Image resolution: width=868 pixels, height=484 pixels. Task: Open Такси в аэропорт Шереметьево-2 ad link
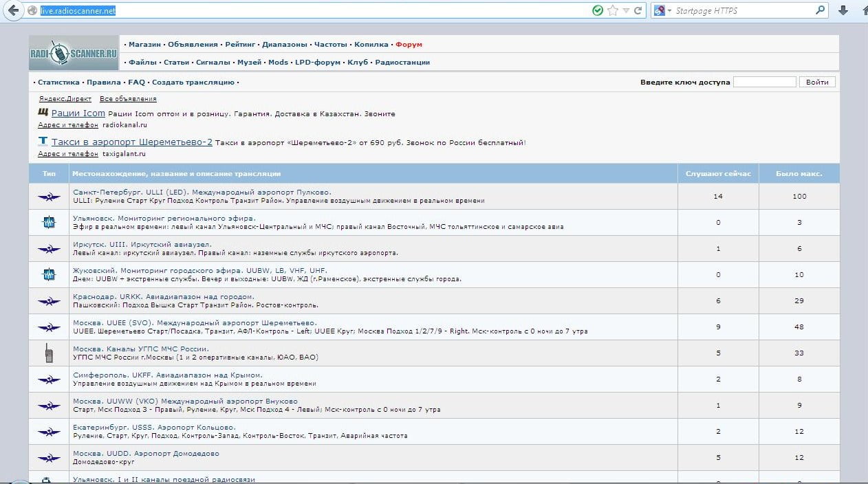132,142
